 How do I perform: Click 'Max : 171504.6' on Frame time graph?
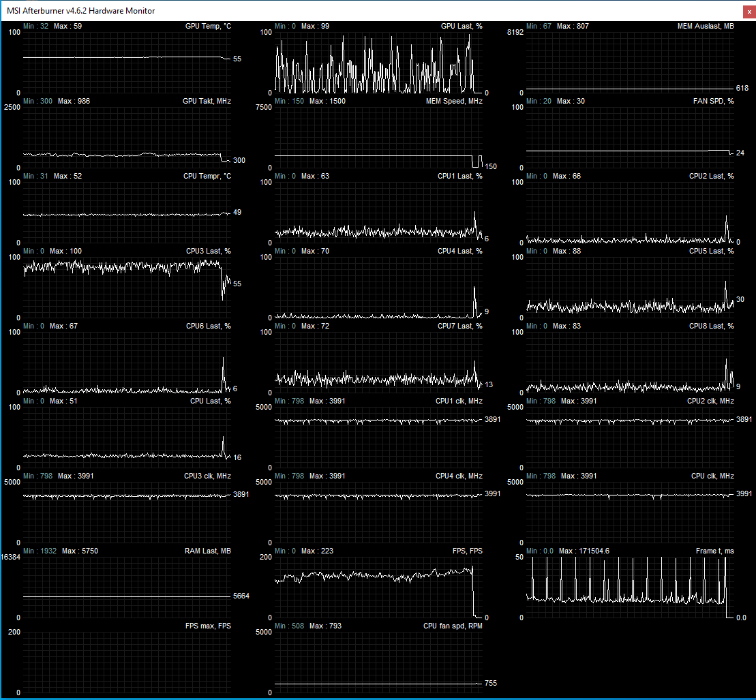point(584,551)
